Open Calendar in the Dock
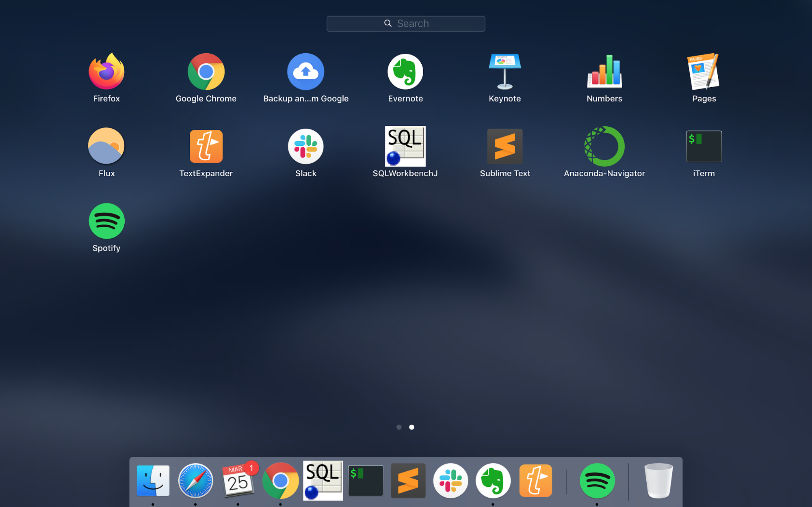This screenshot has width=812, height=507. tap(238, 481)
